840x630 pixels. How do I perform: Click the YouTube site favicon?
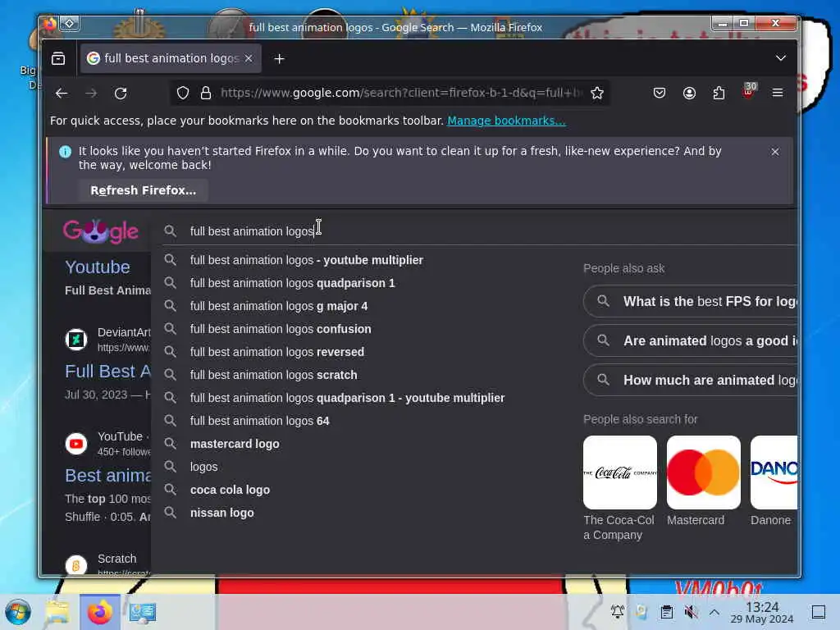[76, 444]
